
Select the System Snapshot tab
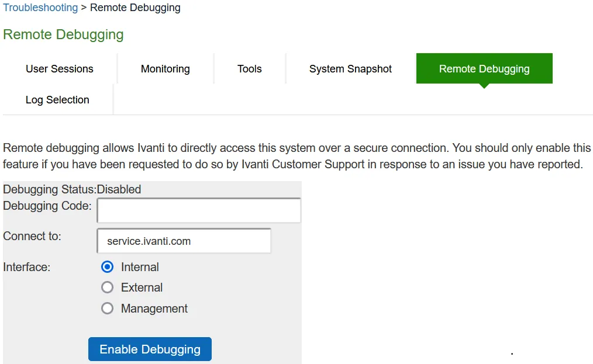350,69
